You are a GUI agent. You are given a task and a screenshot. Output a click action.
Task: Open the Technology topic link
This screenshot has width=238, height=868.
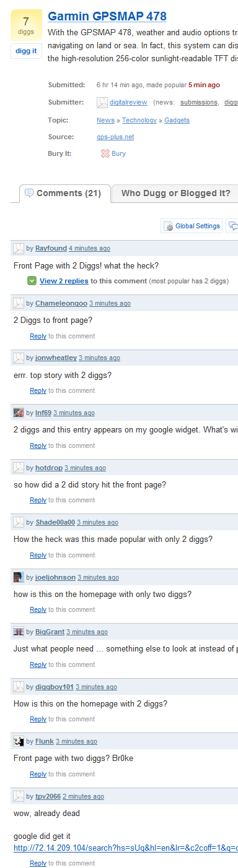pos(139,120)
